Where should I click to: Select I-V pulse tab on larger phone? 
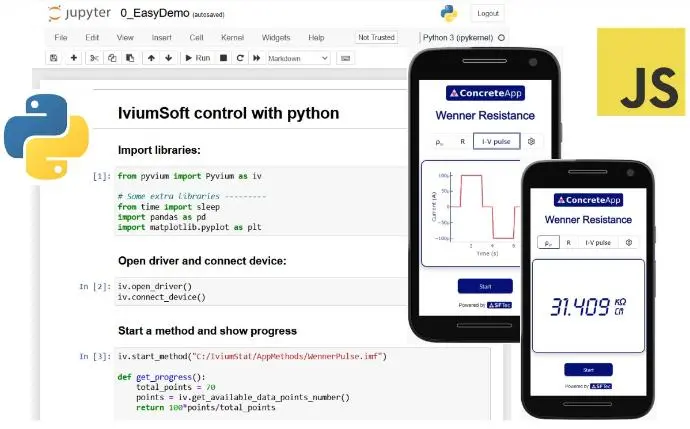(x=496, y=141)
